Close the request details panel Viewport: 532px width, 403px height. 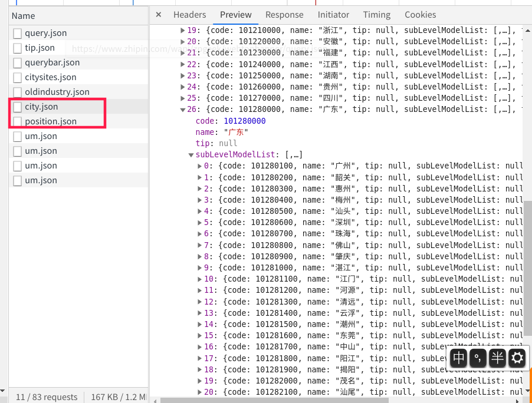[x=159, y=15]
